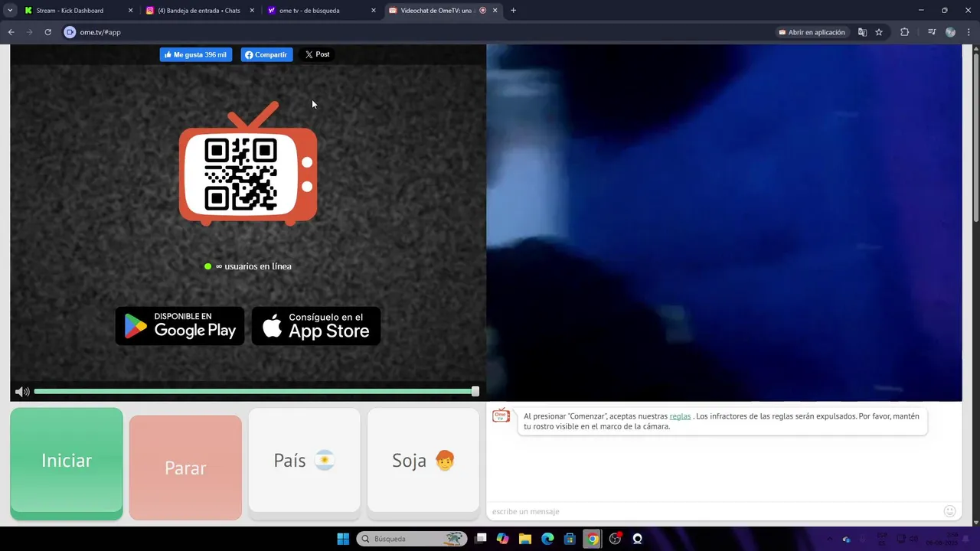Open the Chrome profile avatar

coord(950,32)
